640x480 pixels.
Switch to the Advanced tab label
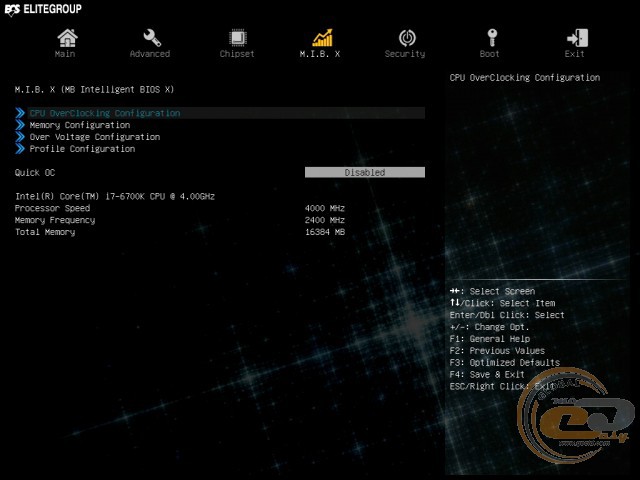(150, 54)
